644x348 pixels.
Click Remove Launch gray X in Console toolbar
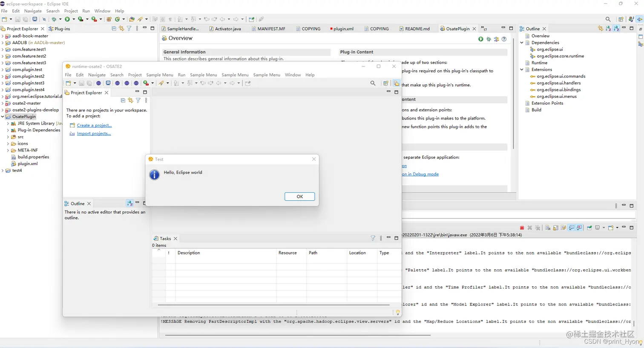(530, 228)
